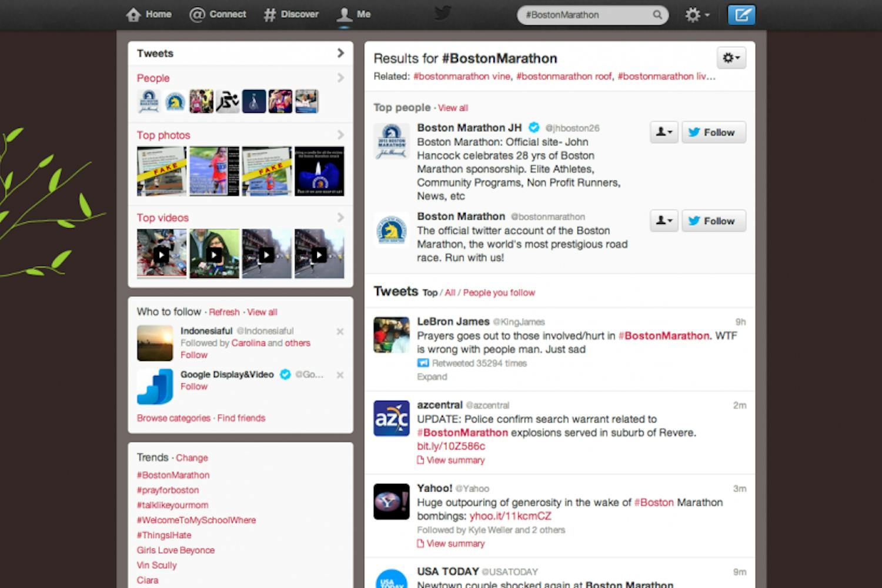
Task: Go to the Home tab
Action: [x=149, y=14]
